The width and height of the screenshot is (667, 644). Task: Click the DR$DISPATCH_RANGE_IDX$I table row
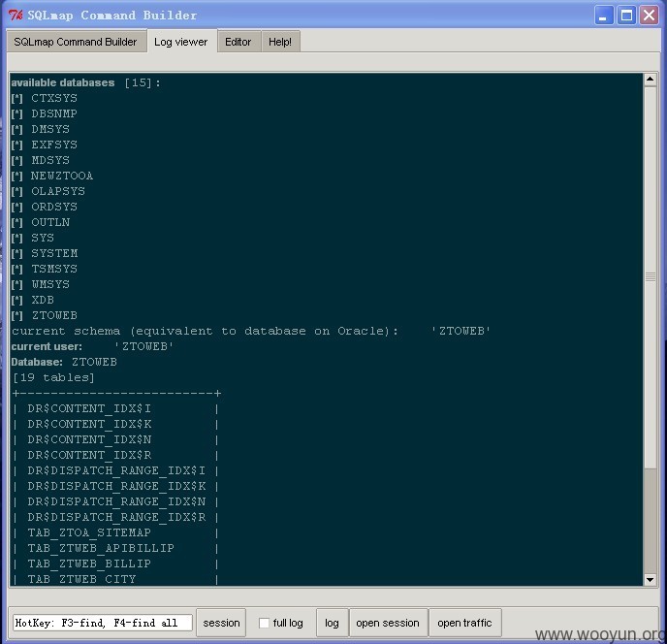tap(115, 470)
